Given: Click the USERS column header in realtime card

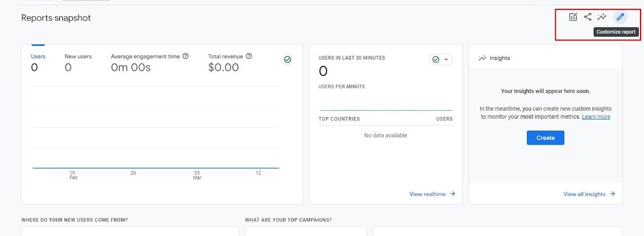Looking at the screenshot, I should (444, 119).
